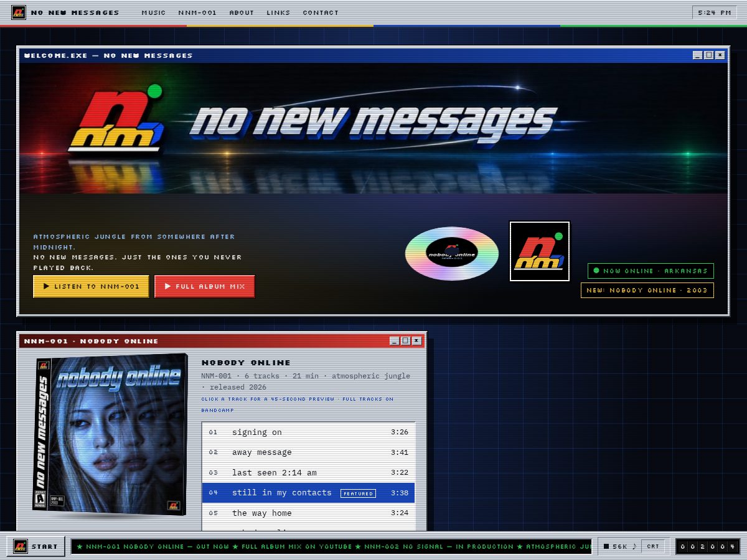Open the LINKS nav item
This screenshot has height=560, width=747.
pyautogui.click(x=278, y=12)
